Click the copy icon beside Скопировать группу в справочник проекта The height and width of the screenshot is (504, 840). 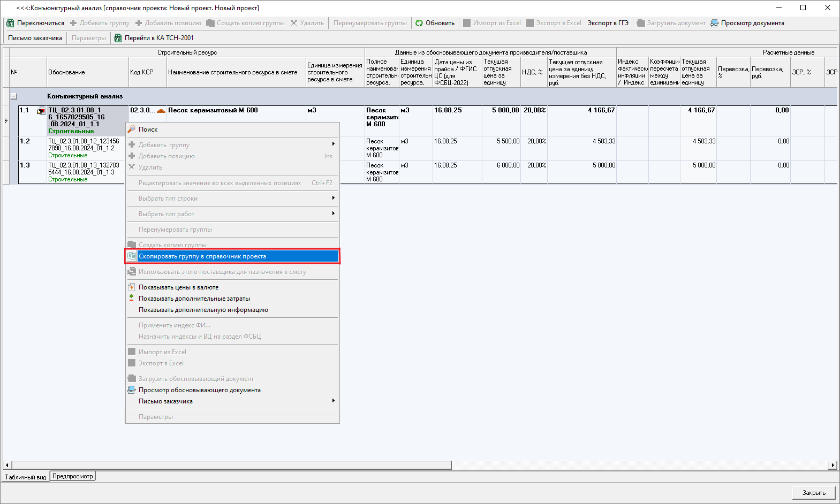pyautogui.click(x=132, y=256)
